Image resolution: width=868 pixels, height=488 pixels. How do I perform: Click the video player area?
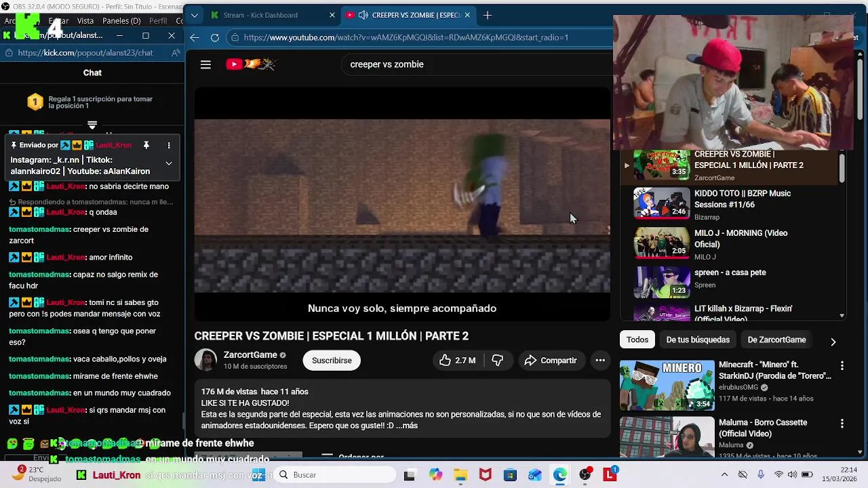402,205
